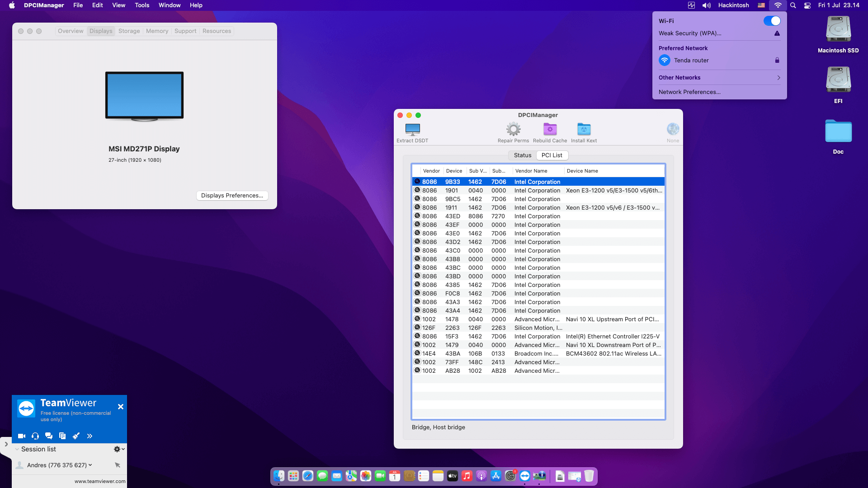Sort PCI list by Vendor column header

pos(431,171)
